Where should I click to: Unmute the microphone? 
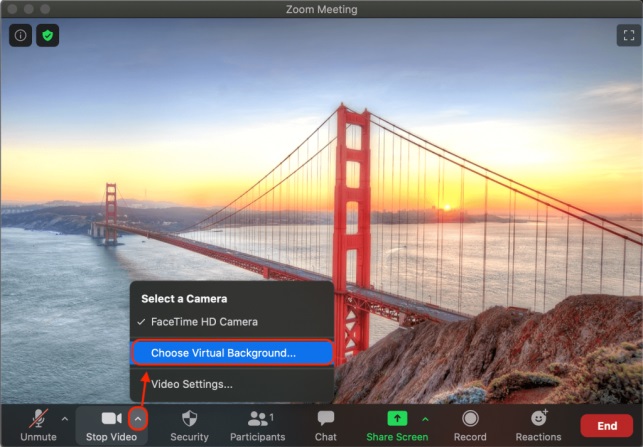tap(39, 425)
